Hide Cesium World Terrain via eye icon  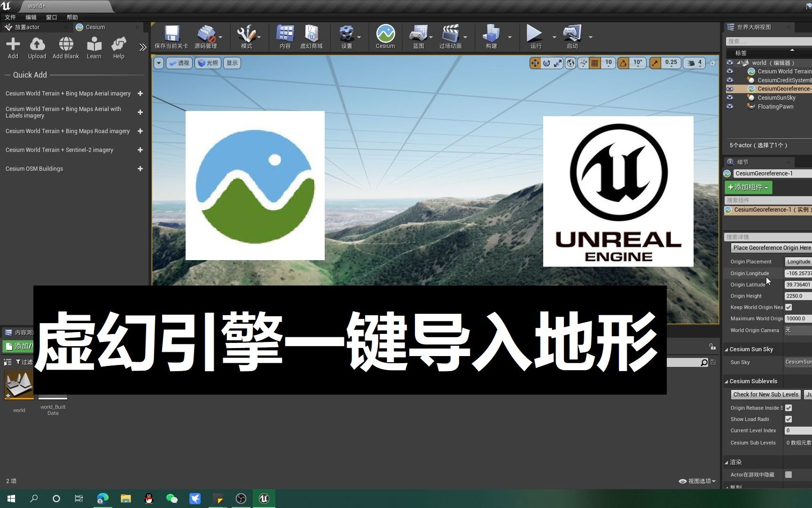730,71
